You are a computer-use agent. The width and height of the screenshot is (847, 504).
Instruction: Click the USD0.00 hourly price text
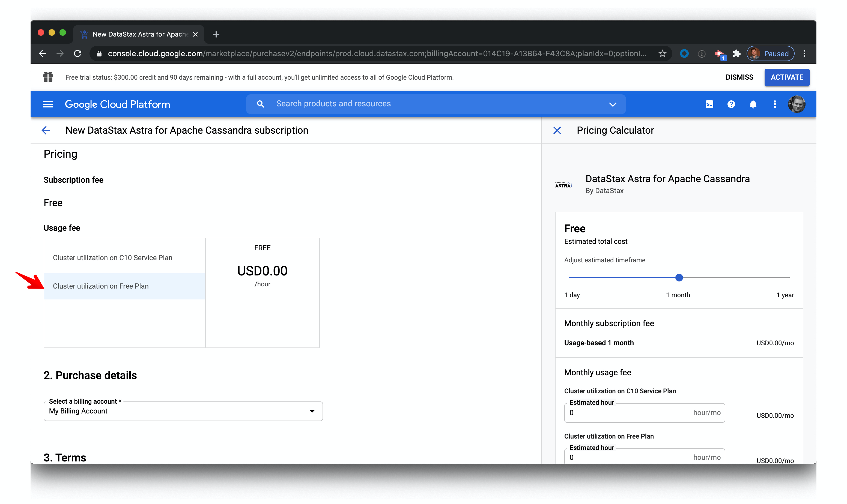[262, 271]
